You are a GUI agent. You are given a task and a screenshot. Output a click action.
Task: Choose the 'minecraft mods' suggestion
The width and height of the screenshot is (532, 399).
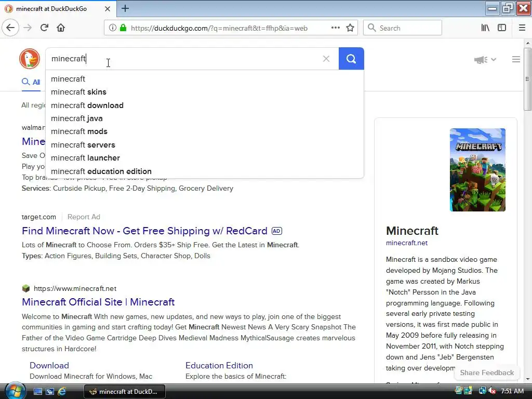click(x=205, y=131)
